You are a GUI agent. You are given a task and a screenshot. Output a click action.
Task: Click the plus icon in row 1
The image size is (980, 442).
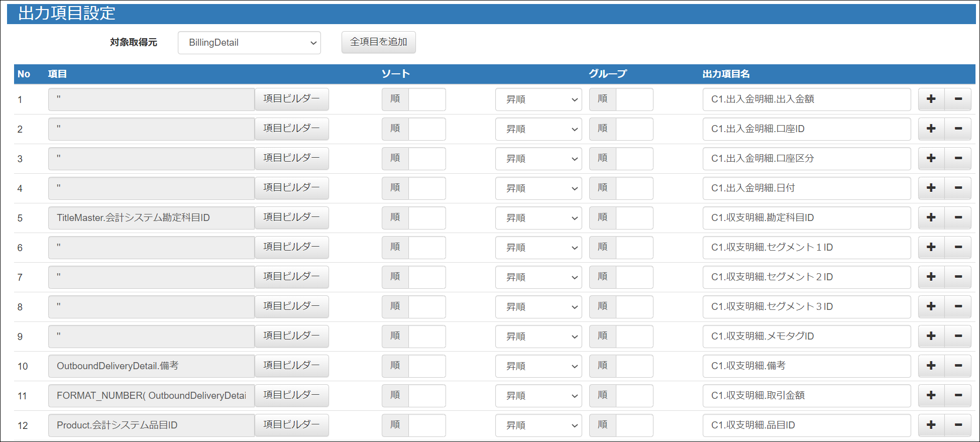pyautogui.click(x=931, y=99)
